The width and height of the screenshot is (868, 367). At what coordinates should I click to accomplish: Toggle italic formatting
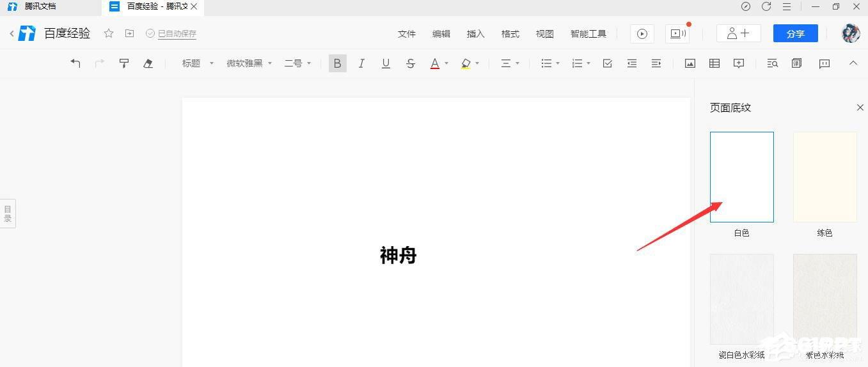click(361, 63)
